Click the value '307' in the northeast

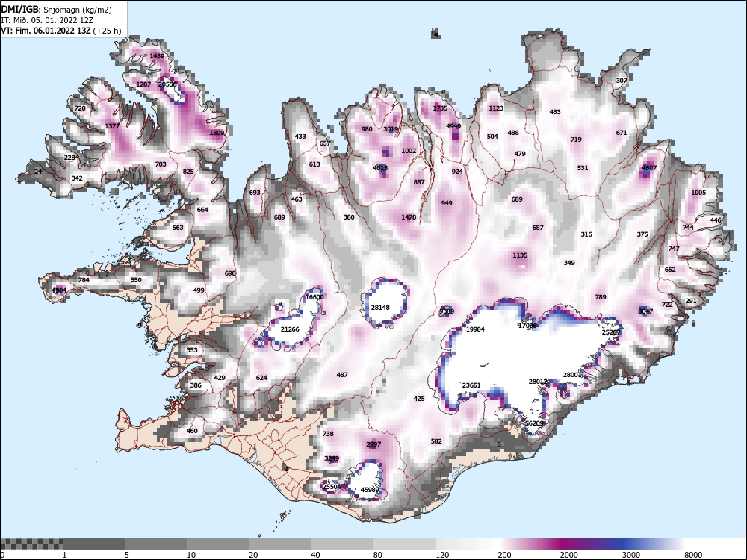point(622,81)
